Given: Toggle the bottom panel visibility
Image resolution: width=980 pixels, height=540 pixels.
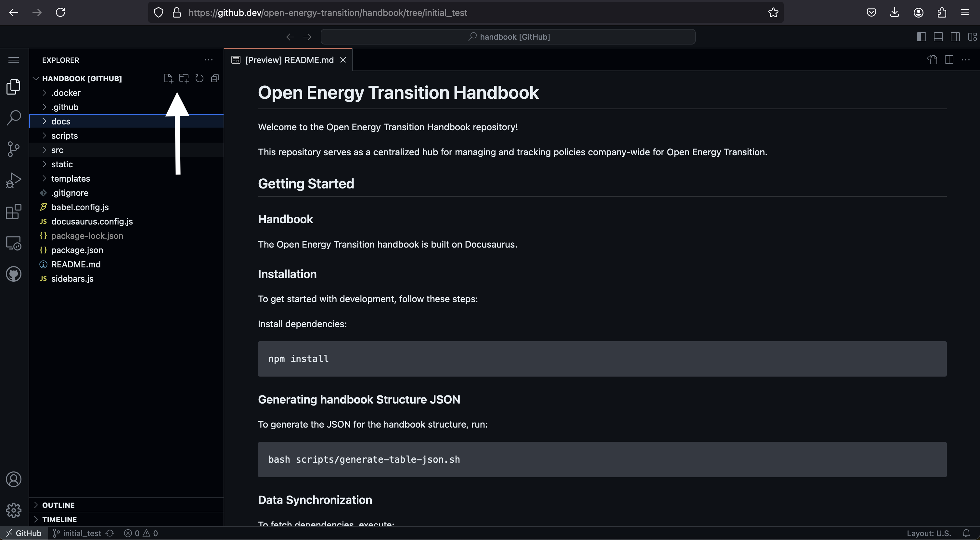Looking at the screenshot, I should (938, 37).
